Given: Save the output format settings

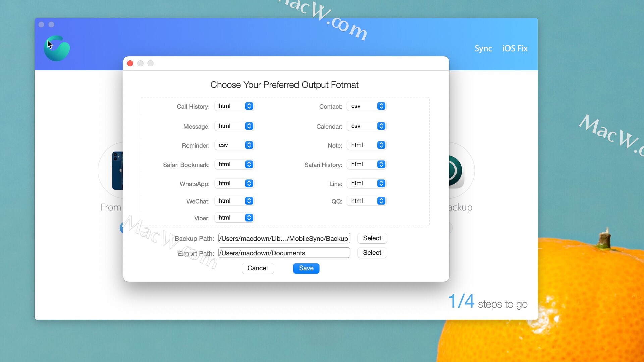Looking at the screenshot, I should [306, 268].
